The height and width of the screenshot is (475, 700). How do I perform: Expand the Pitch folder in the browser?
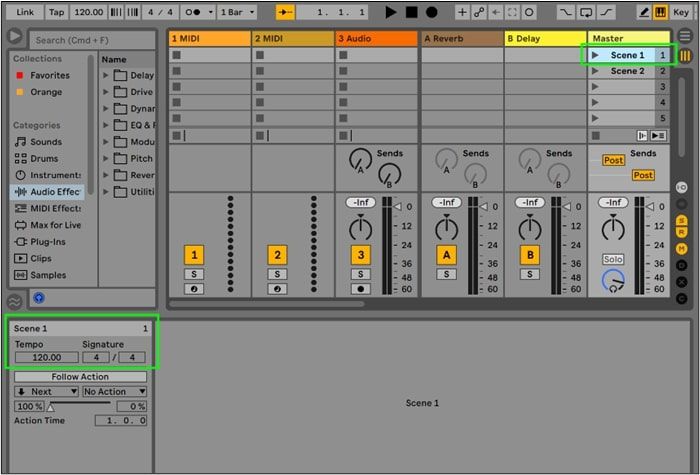click(106, 158)
